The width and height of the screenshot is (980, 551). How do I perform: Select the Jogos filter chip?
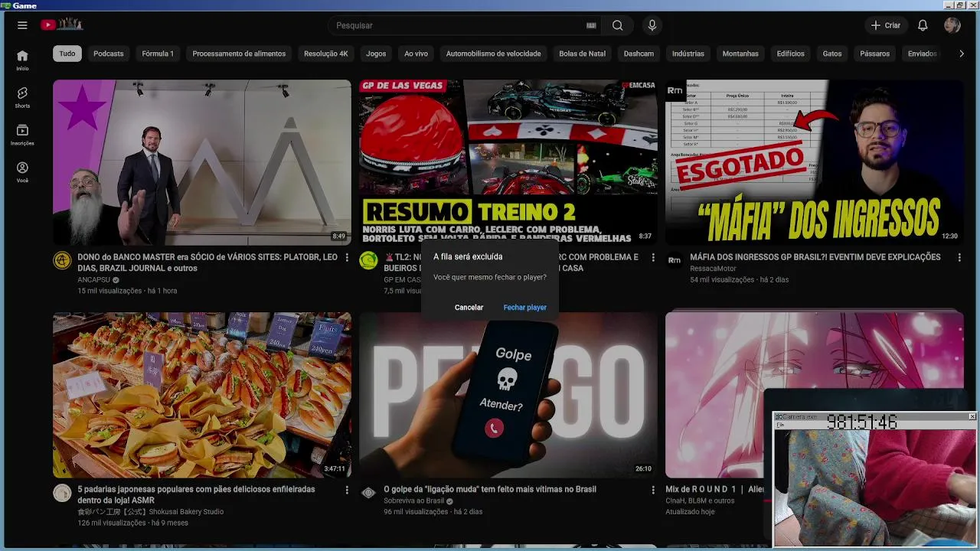pos(376,54)
